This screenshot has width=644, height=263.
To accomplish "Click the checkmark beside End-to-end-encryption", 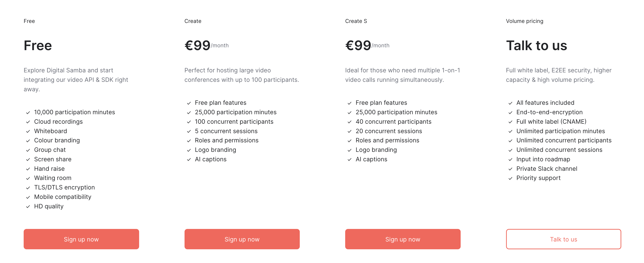I will [x=511, y=113].
